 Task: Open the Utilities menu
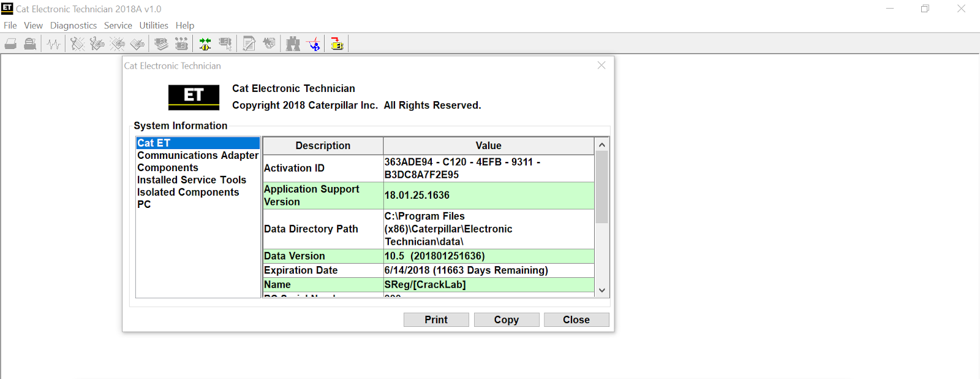click(x=154, y=25)
